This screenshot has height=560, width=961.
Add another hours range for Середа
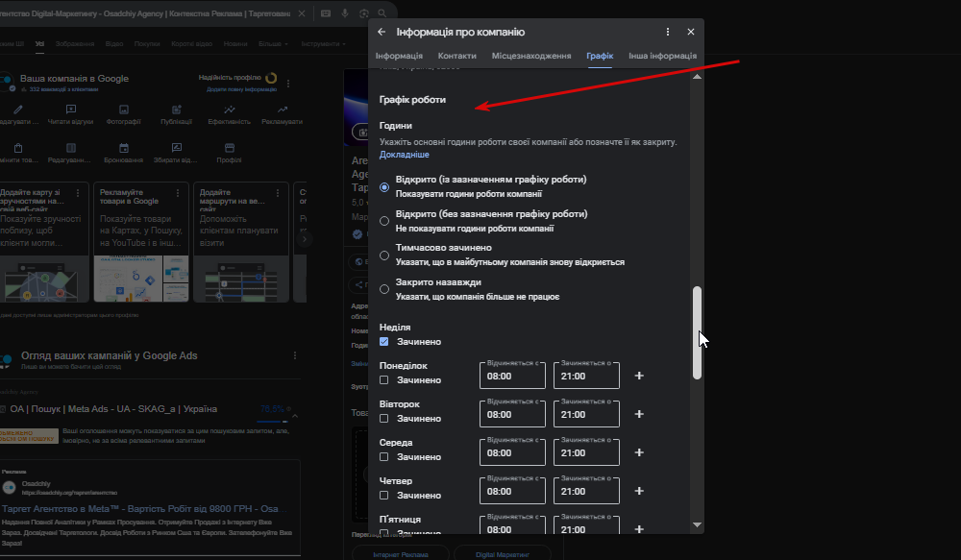click(639, 452)
